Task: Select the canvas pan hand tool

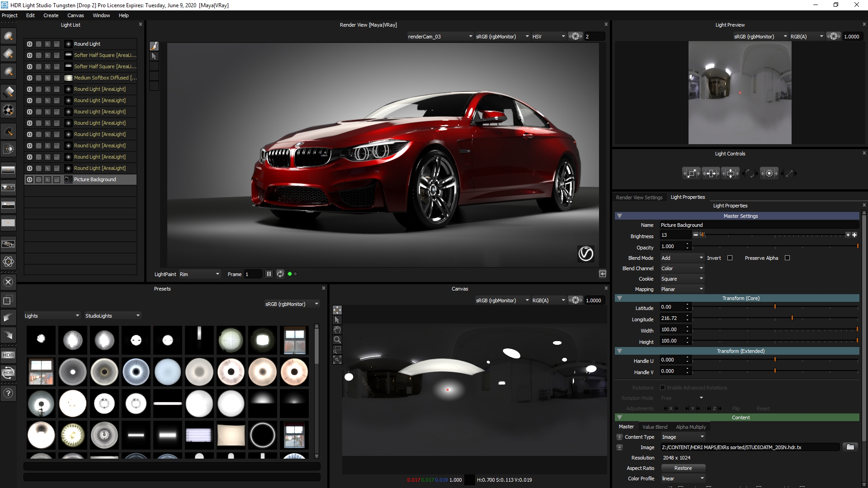Action: point(337,330)
